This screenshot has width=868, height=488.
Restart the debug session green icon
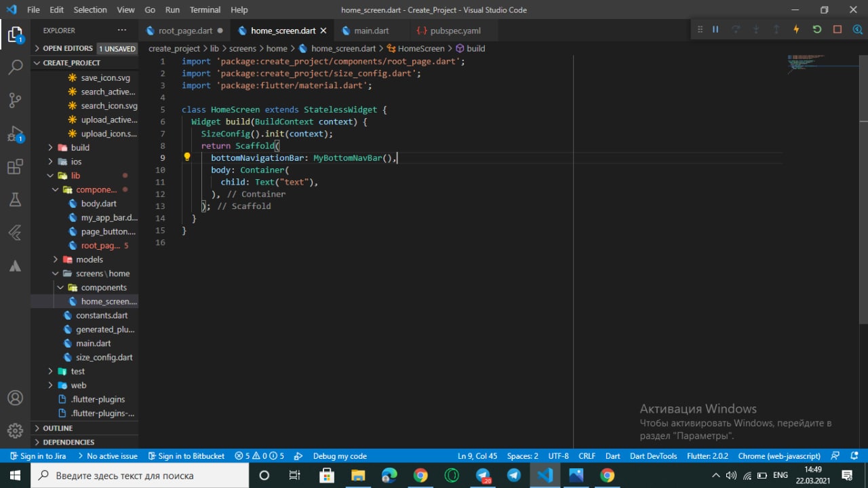pyautogui.click(x=817, y=29)
